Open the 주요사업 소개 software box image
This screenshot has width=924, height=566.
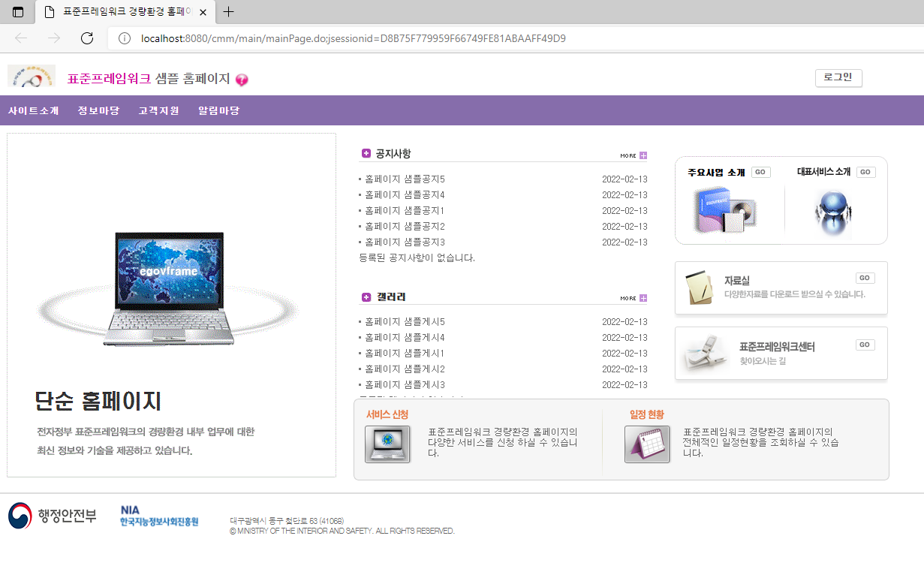tap(724, 209)
